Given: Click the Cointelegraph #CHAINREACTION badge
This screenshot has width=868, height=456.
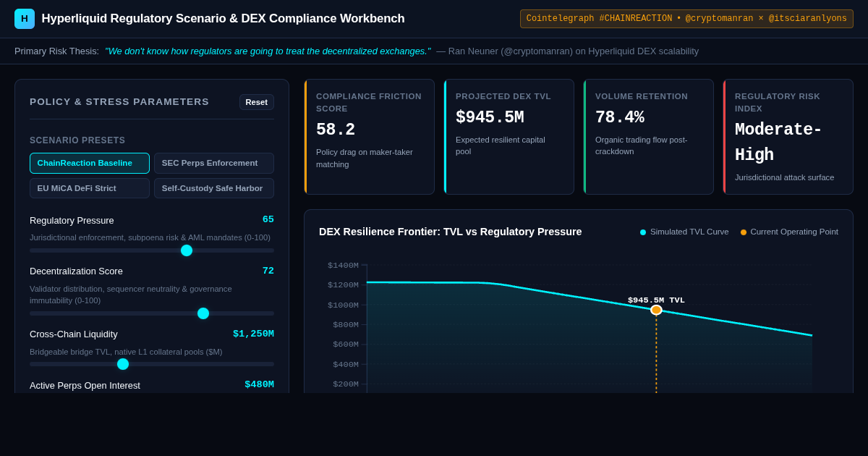Looking at the screenshot, I should [x=686, y=19].
